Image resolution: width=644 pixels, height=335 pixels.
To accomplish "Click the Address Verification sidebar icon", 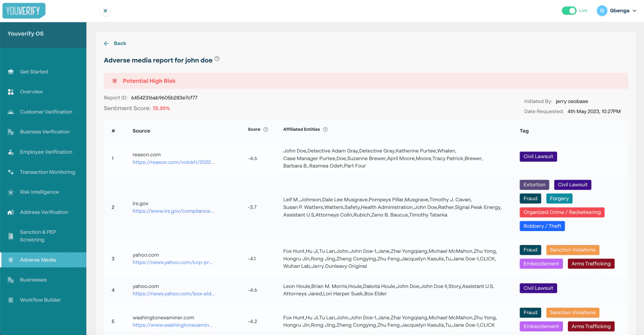I will 10,212.
